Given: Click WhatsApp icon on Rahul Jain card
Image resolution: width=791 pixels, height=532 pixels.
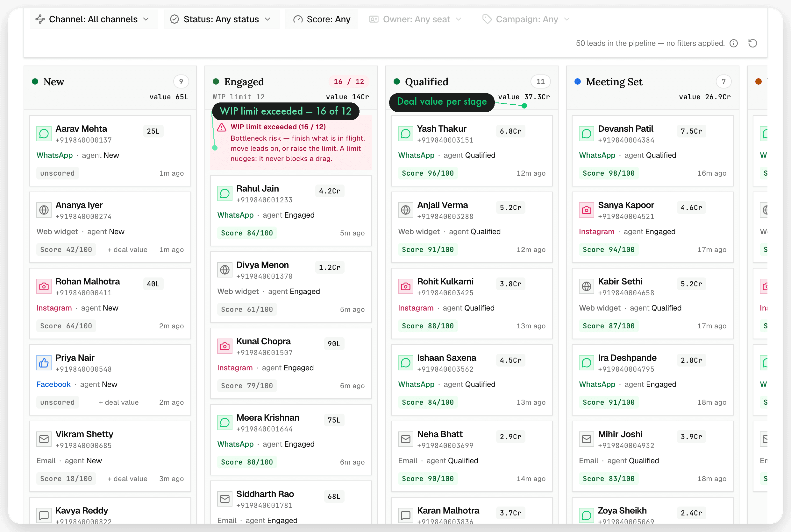Looking at the screenshot, I should tap(225, 193).
